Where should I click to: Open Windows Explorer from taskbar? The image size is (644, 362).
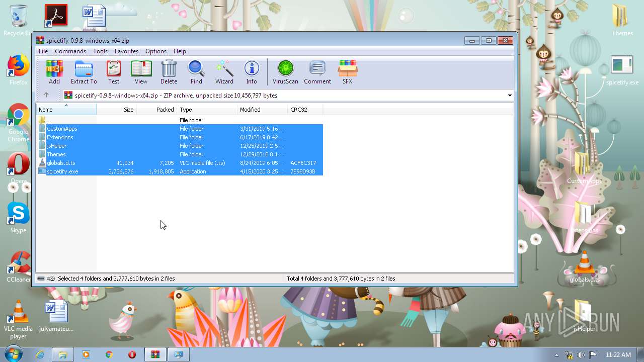click(x=63, y=354)
